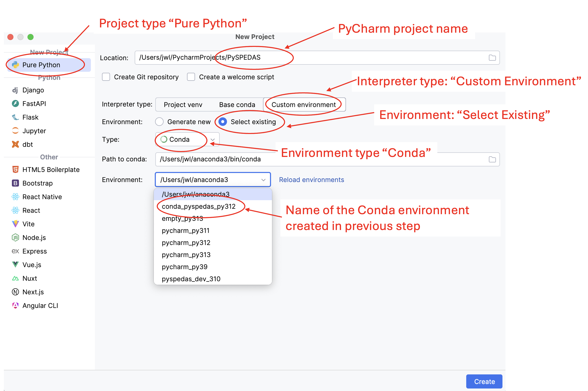Click the Conda spinner icon in Type

164,139
